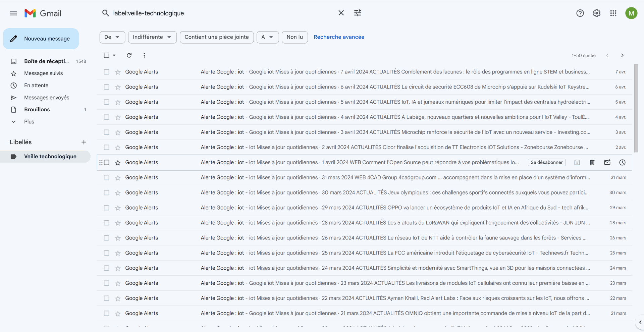Go to the next page of results

click(x=622, y=55)
